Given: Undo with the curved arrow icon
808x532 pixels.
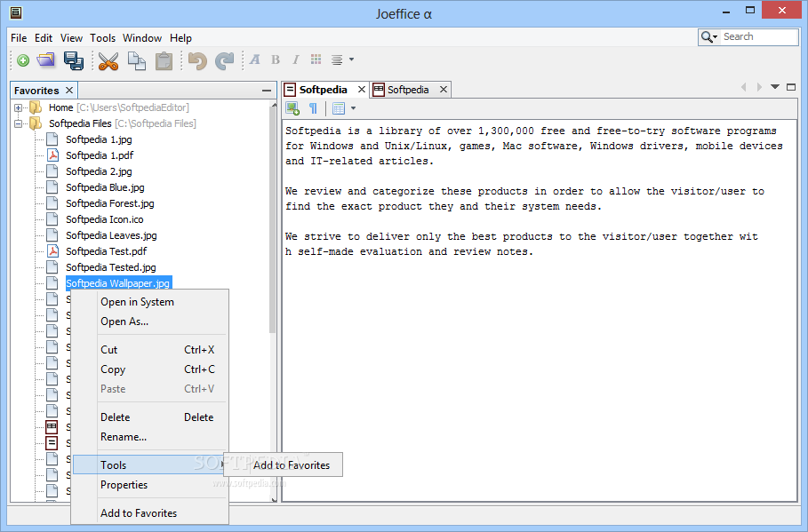Looking at the screenshot, I should coord(197,60).
